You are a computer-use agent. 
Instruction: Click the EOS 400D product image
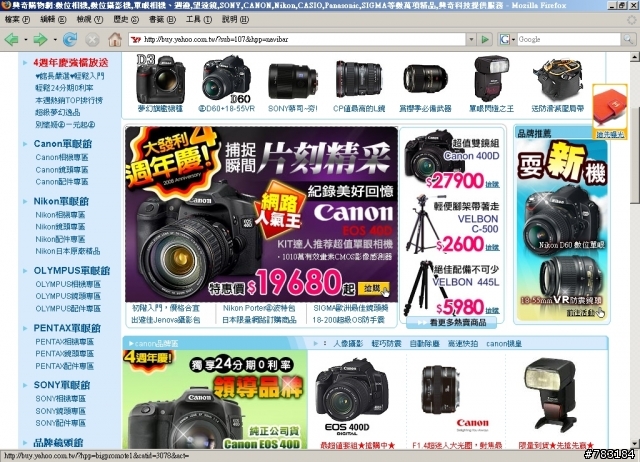pyautogui.click(x=352, y=396)
